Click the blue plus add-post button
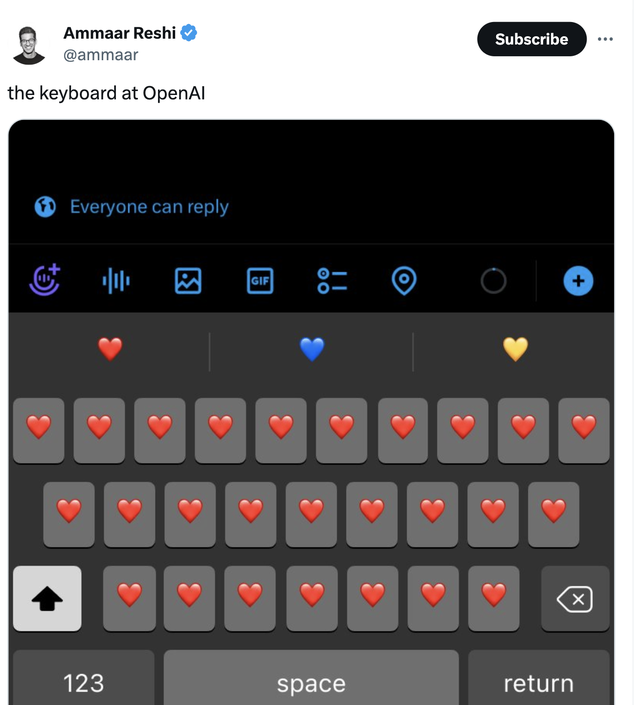This screenshot has height=705, width=640. click(x=577, y=281)
